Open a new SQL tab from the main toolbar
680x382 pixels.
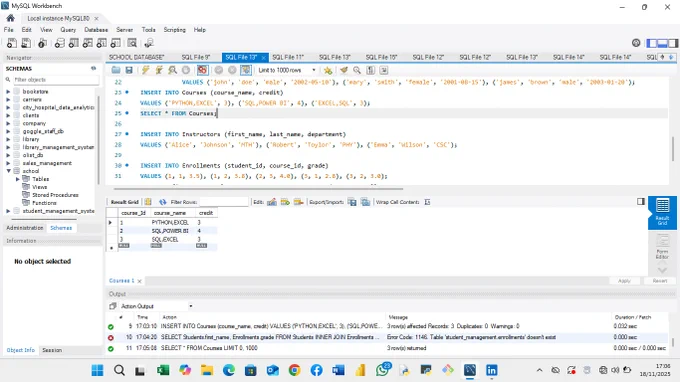(12, 43)
